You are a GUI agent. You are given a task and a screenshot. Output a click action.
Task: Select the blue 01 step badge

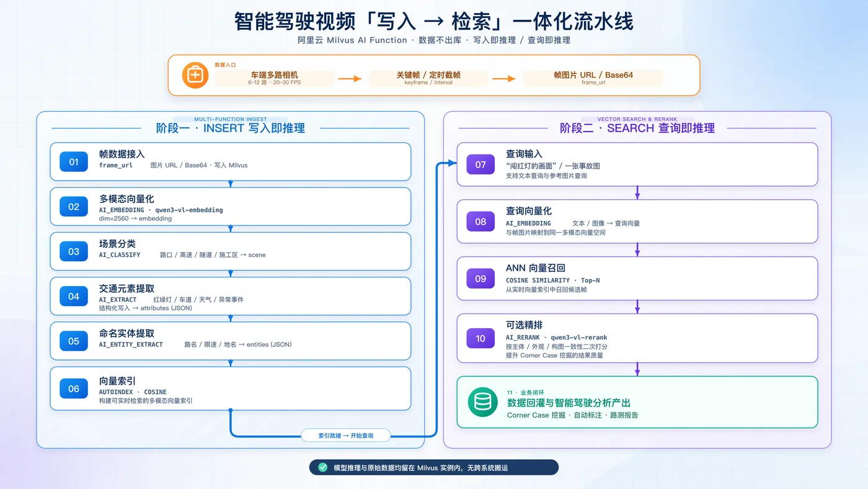click(x=74, y=162)
